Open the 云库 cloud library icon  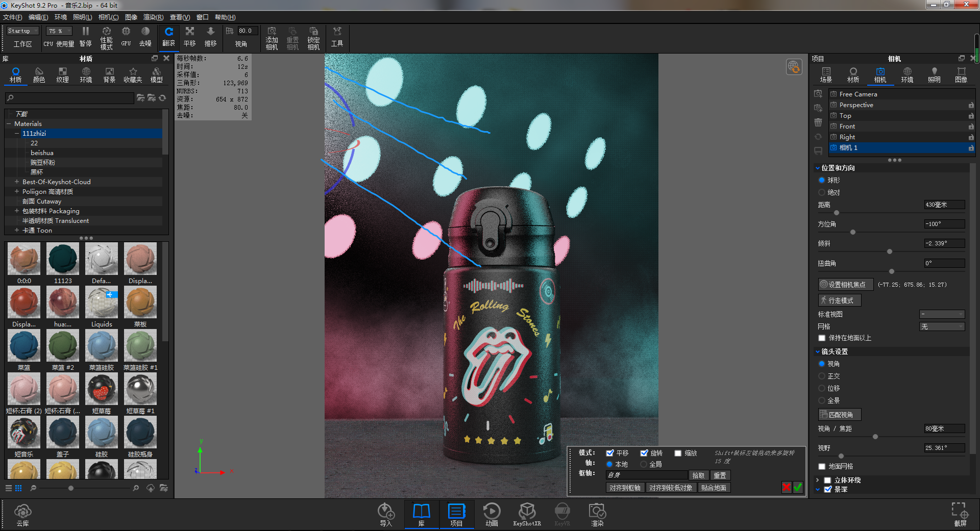(22, 514)
